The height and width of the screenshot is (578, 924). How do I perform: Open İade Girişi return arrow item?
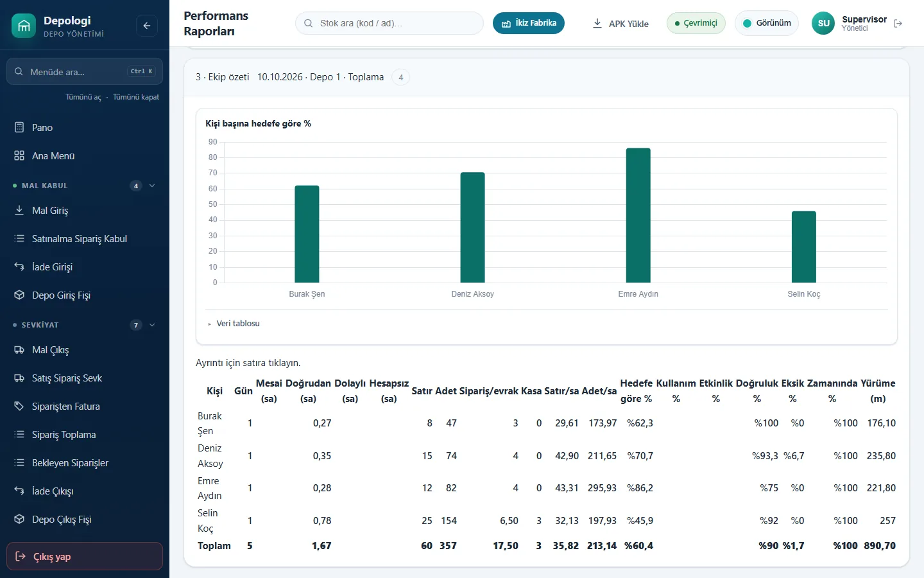coord(19,267)
